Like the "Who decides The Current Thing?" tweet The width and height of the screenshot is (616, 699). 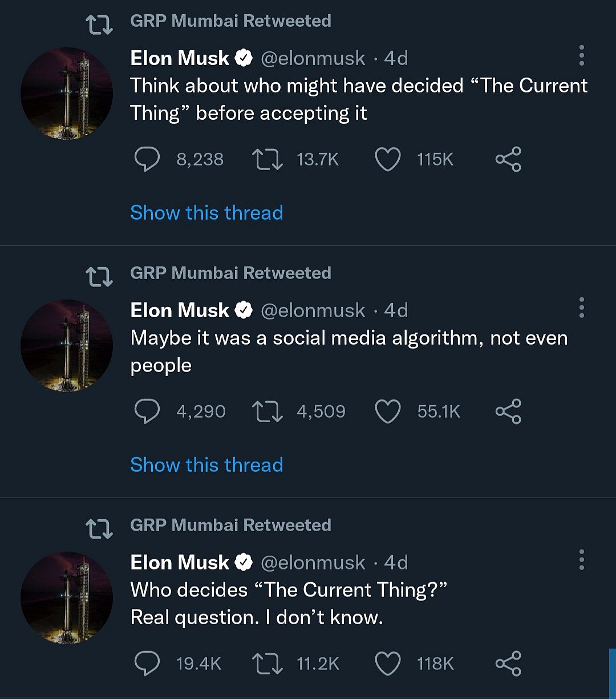point(388,664)
